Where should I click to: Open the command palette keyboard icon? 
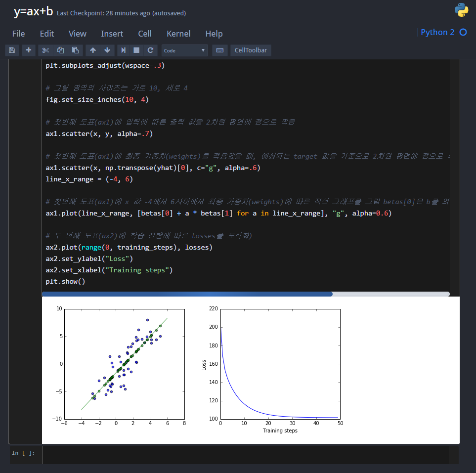pos(220,50)
